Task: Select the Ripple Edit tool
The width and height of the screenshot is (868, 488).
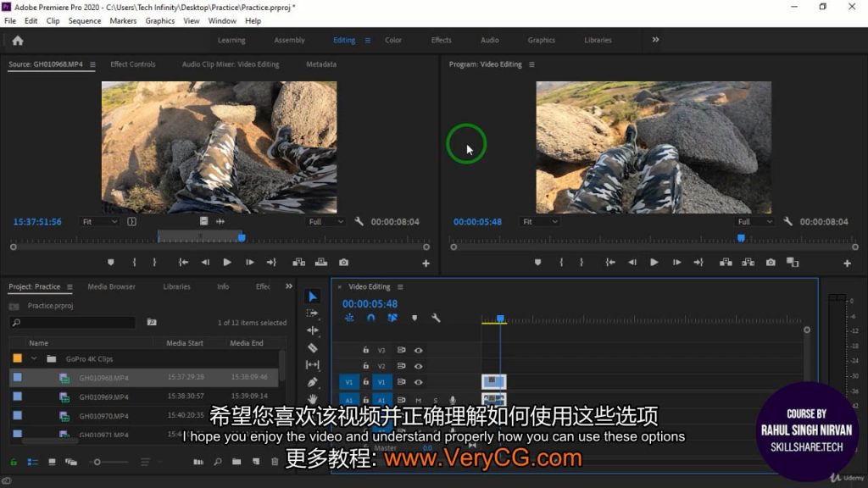Action: (312, 330)
